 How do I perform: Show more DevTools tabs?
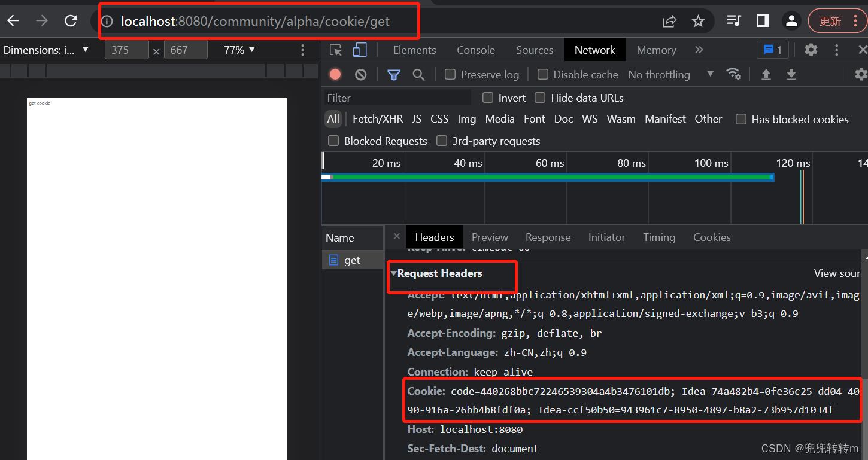[699, 50]
